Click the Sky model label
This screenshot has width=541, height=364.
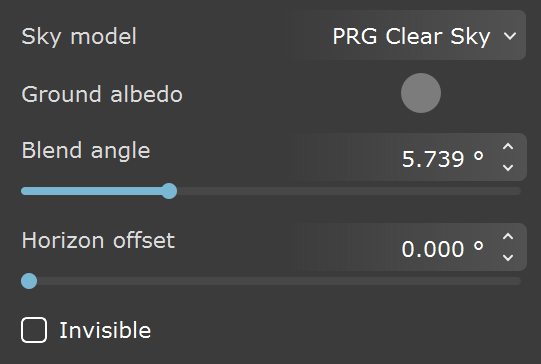point(79,37)
